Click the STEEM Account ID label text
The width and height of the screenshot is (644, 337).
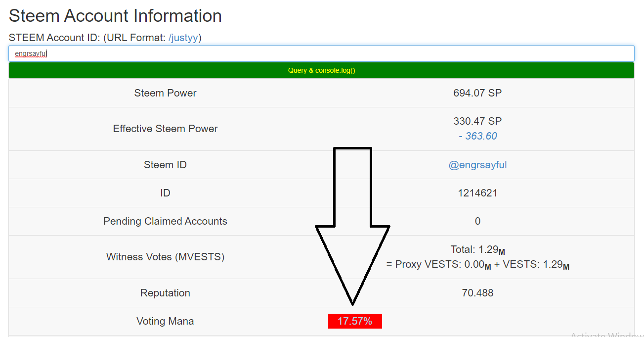pos(54,38)
